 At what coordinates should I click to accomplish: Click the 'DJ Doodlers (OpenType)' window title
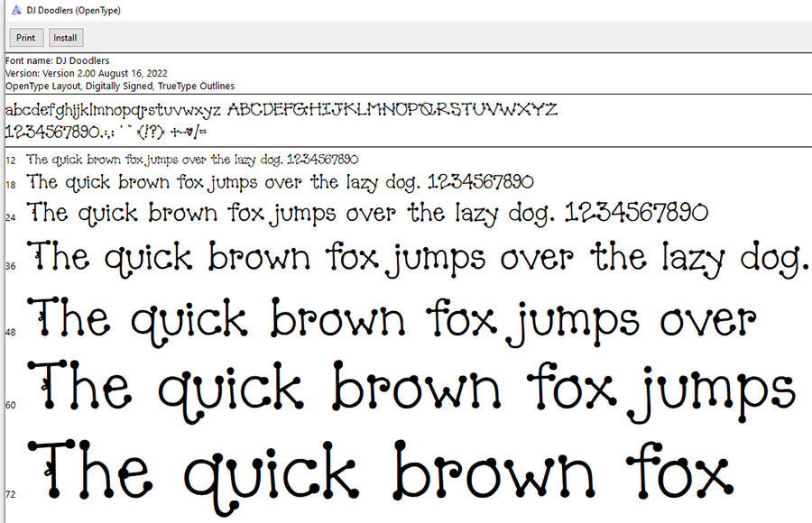pos(74,10)
